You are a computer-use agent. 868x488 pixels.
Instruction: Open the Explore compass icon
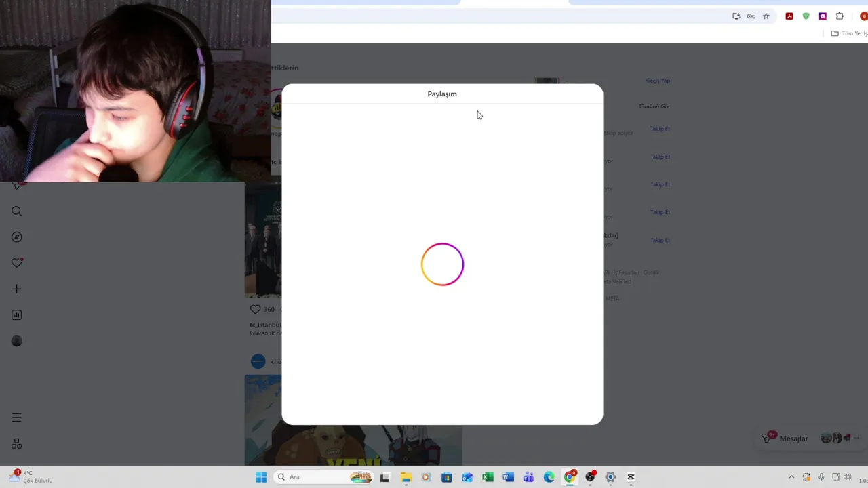click(17, 237)
